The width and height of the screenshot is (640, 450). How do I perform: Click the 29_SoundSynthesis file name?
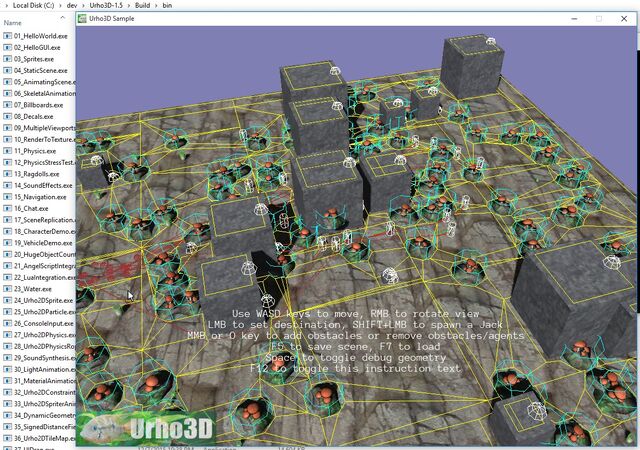pyautogui.click(x=44, y=358)
